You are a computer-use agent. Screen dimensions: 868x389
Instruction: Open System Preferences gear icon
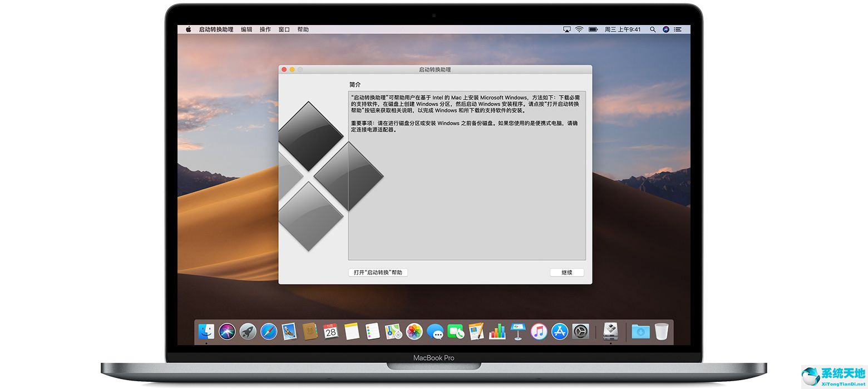(x=580, y=332)
